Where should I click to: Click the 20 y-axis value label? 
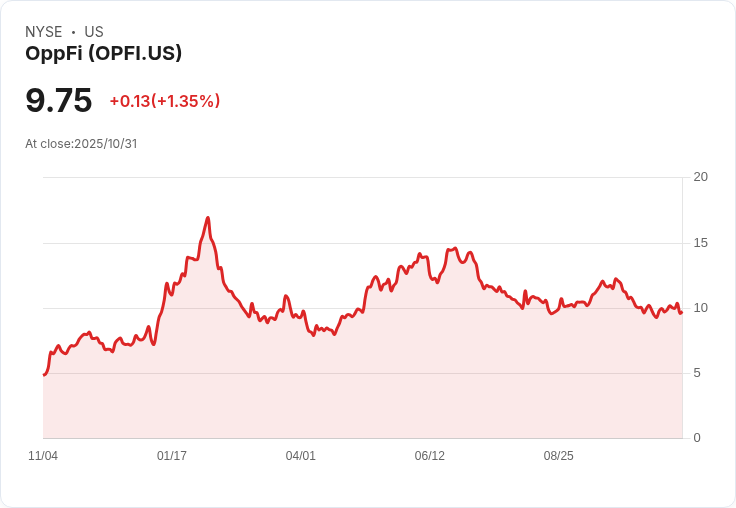(701, 177)
